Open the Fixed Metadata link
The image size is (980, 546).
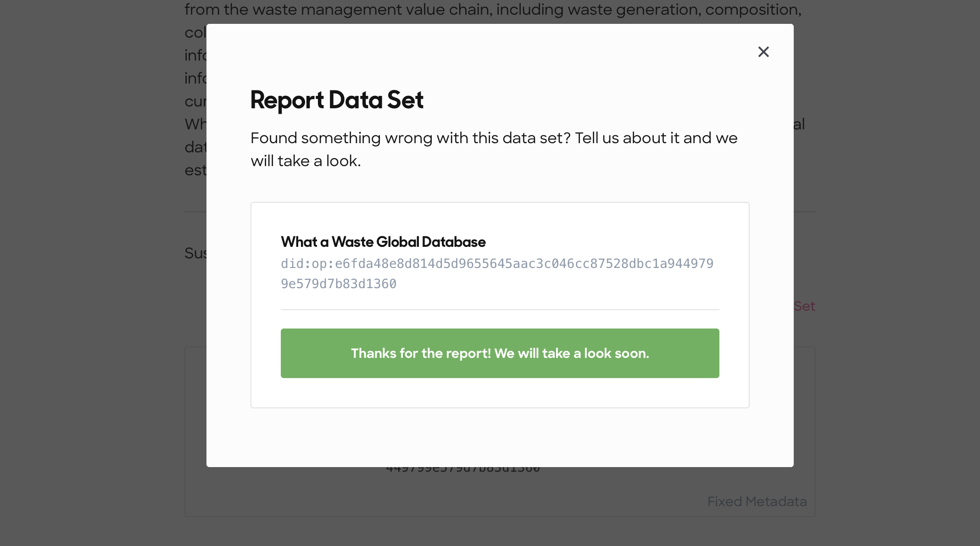point(757,501)
